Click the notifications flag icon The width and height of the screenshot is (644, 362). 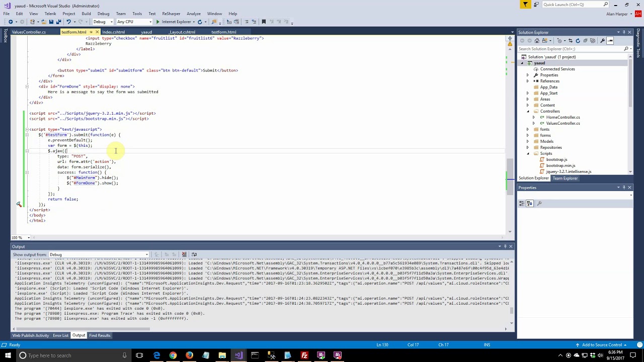(x=525, y=5)
